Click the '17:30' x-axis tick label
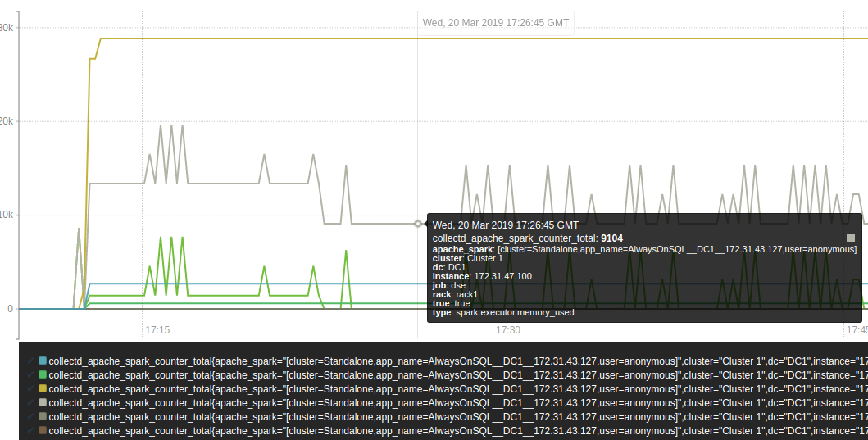 [x=507, y=330]
